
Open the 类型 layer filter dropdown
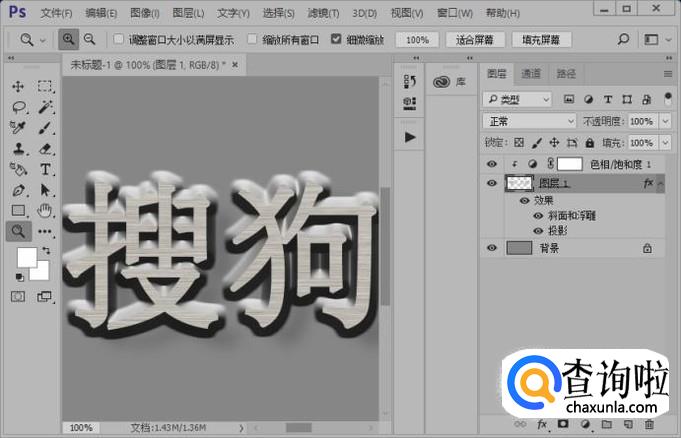tap(517, 100)
